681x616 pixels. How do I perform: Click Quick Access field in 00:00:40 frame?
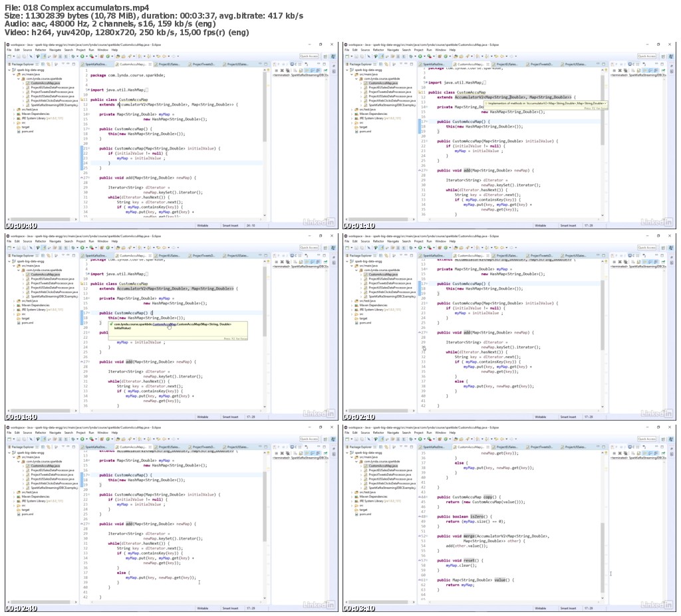(x=309, y=56)
